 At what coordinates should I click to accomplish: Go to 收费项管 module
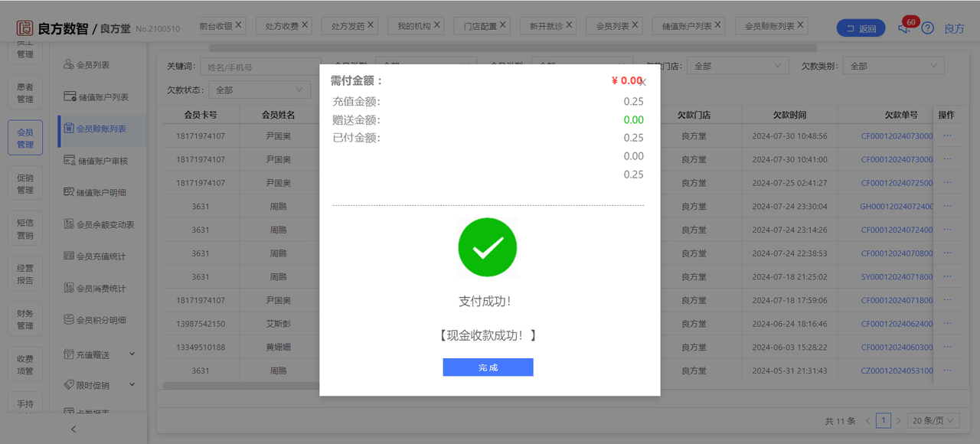25,364
